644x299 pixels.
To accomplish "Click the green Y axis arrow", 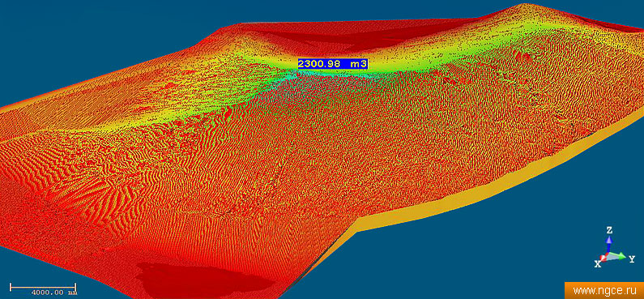I will [618, 257].
